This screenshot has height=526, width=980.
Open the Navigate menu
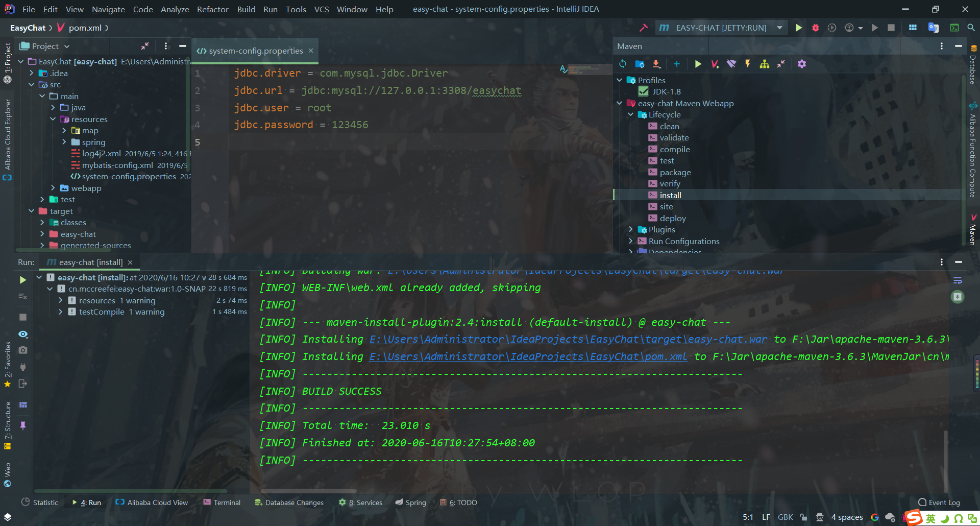click(108, 9)
